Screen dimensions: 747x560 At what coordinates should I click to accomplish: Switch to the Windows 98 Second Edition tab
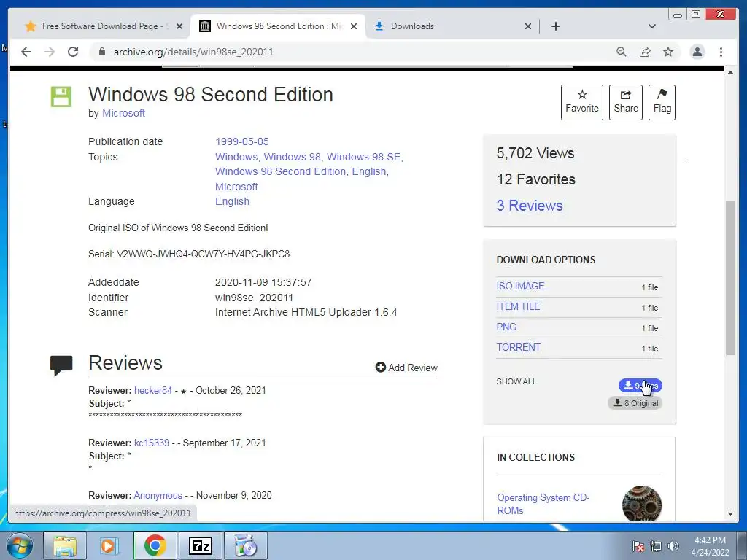point(278,26)
